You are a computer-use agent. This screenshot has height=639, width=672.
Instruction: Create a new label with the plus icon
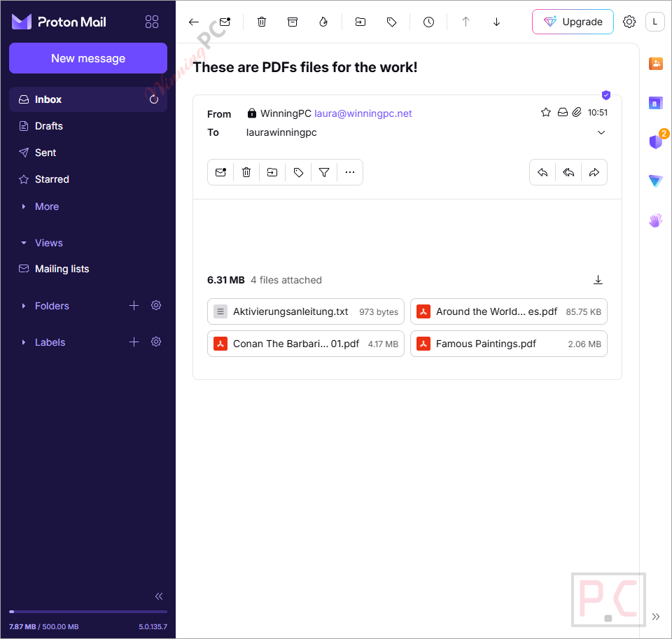tap(134, 342)
